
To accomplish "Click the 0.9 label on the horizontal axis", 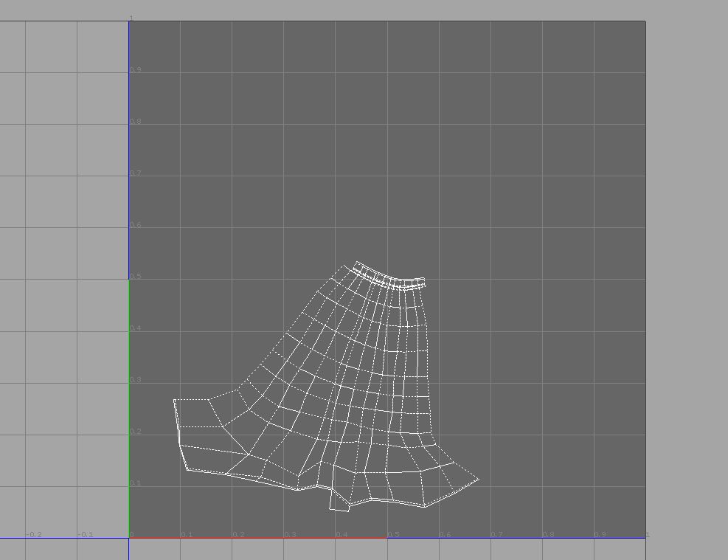I will point(600,534).
